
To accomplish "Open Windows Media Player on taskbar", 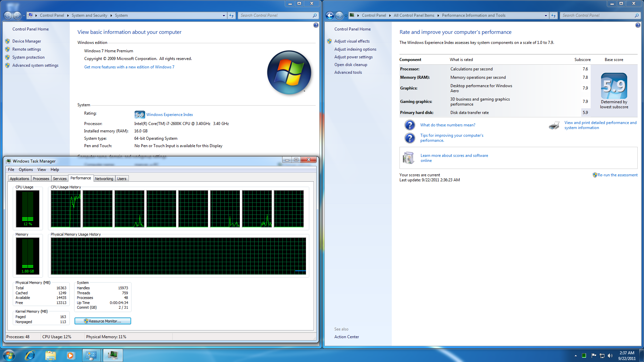I will tap(70, 355).
